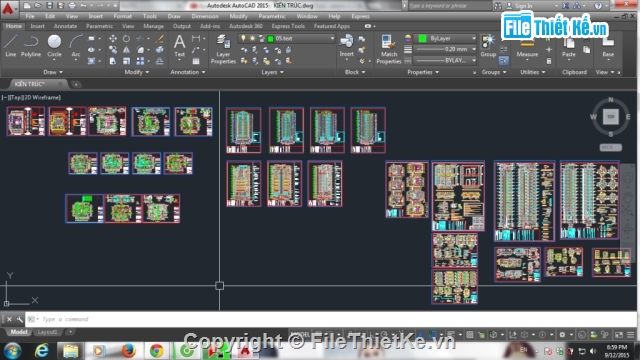Click Match Properties tool
The height and width of the screenshot is (360, 640).
click(389, 49)
